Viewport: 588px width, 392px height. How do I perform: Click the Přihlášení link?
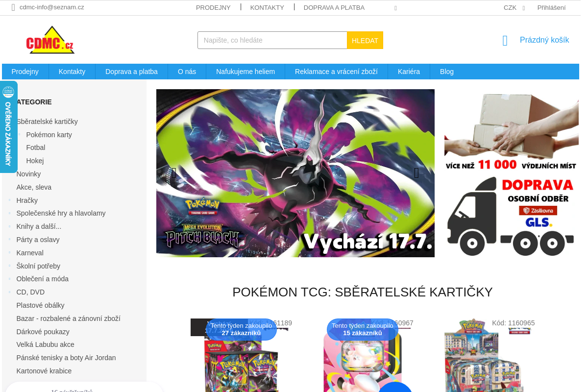pos(551,7)
